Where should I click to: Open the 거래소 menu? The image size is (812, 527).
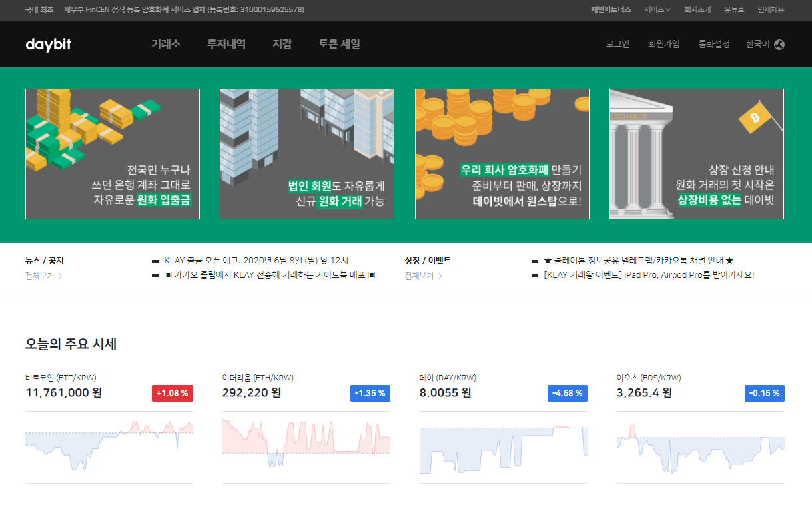coord(166,44)
